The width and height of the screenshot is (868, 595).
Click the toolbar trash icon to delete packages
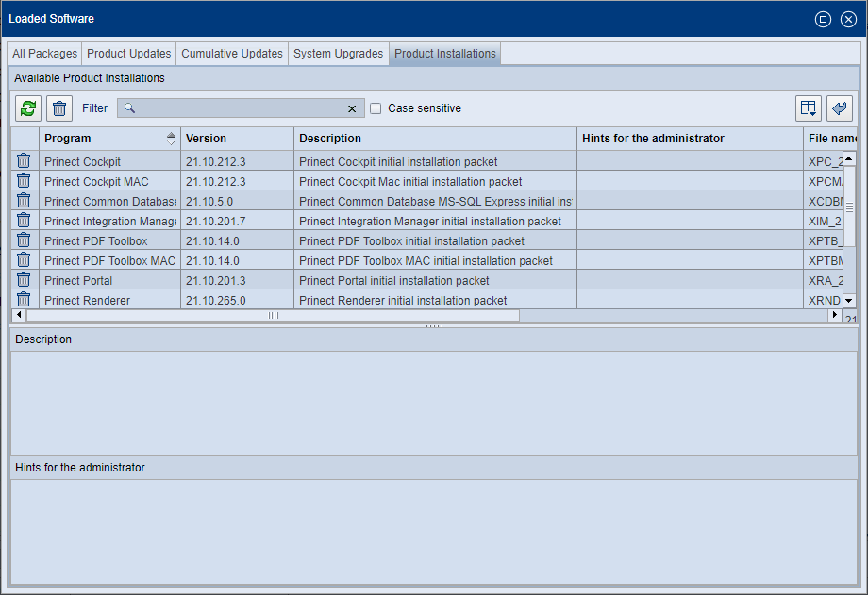[58, 107]
